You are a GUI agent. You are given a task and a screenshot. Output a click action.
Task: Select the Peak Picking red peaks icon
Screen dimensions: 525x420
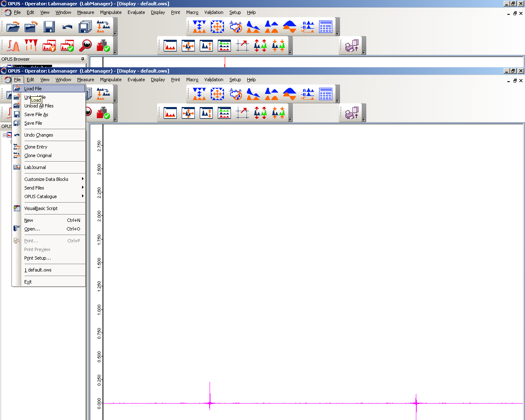31,46
